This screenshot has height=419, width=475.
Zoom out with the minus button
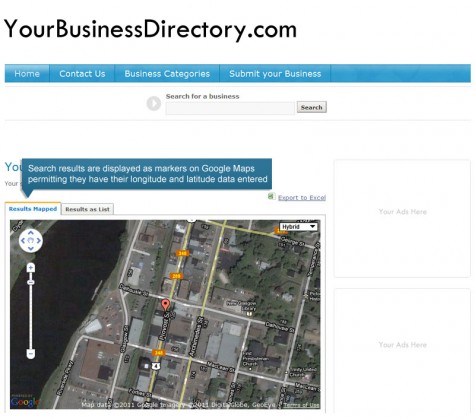coord(31,353)
